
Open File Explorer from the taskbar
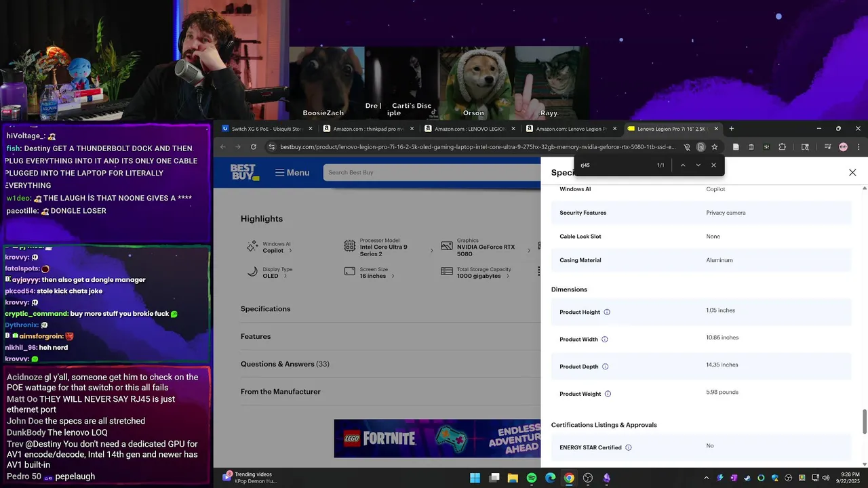click(x=513, y=478)
